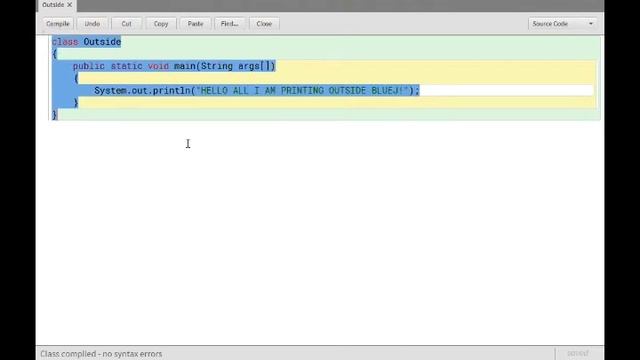Click the Paste button
640x360 pixels.
(x=196, y=24)
